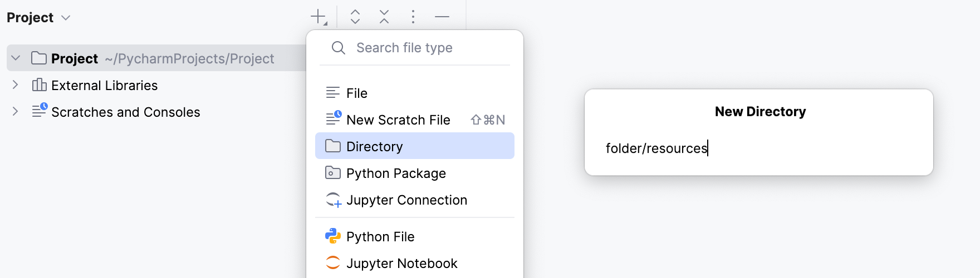Expand Scratches and Consoles node
980x278 pixels.
[16, 112]
